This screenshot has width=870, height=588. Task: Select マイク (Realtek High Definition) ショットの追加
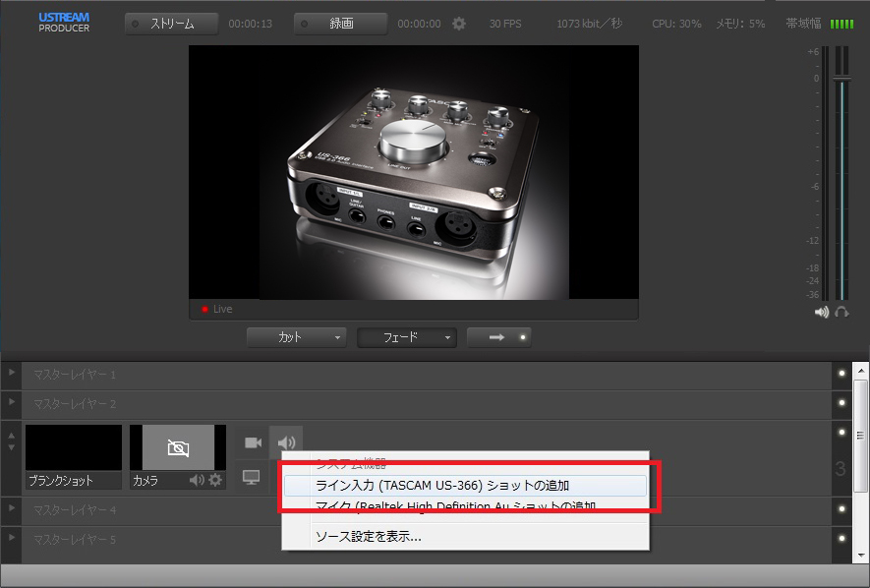[x=465, y=504]
